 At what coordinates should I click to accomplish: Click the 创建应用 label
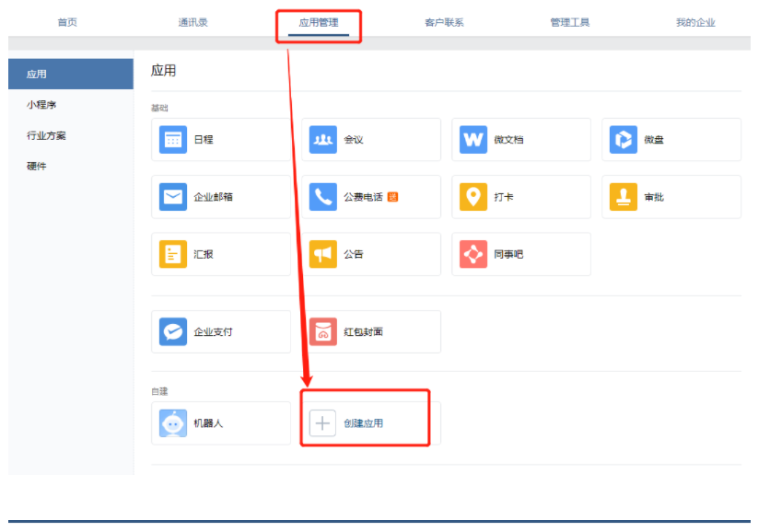coord(364,423)
